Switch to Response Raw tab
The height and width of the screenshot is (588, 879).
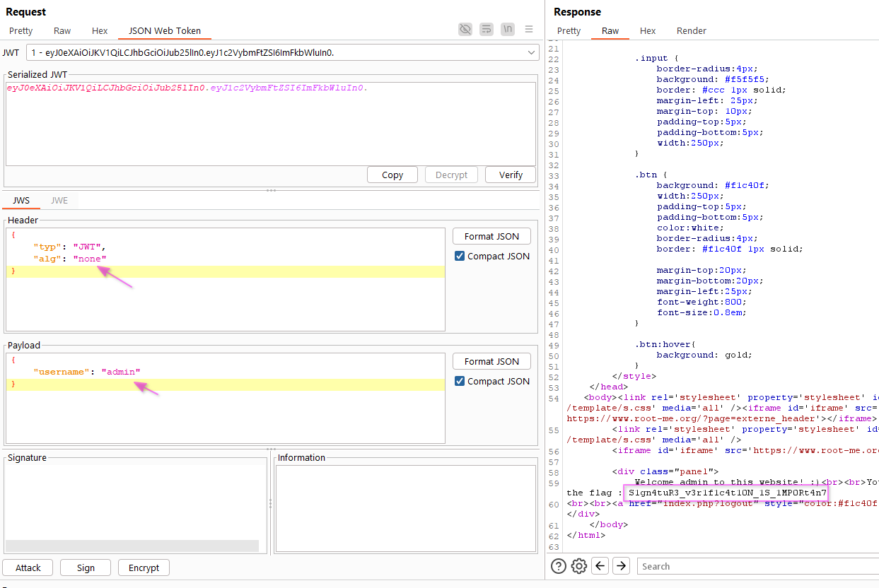click(x=610, y=30)
